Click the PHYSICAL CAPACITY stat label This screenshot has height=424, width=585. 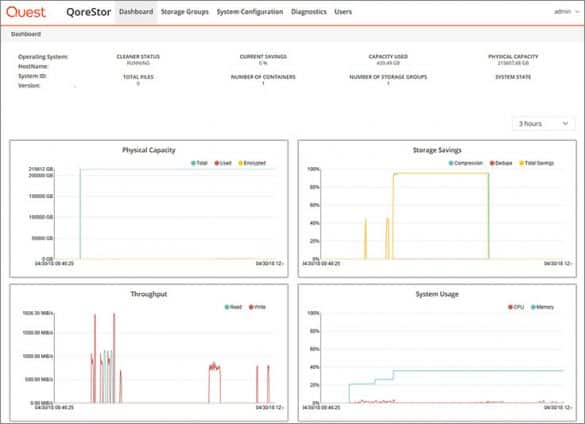[513, 57]
